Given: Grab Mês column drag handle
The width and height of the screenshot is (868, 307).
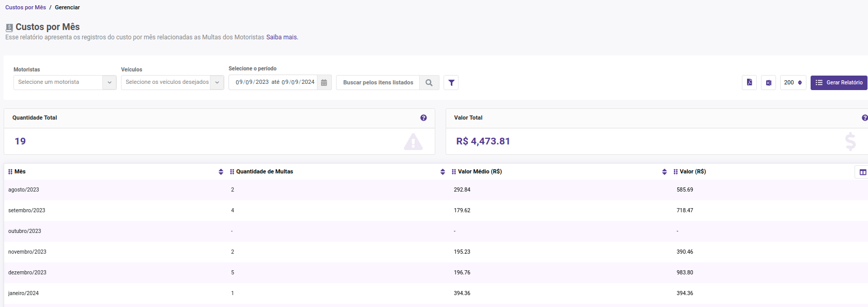Looking at the screenshot, I should click(x=10, y=172).
